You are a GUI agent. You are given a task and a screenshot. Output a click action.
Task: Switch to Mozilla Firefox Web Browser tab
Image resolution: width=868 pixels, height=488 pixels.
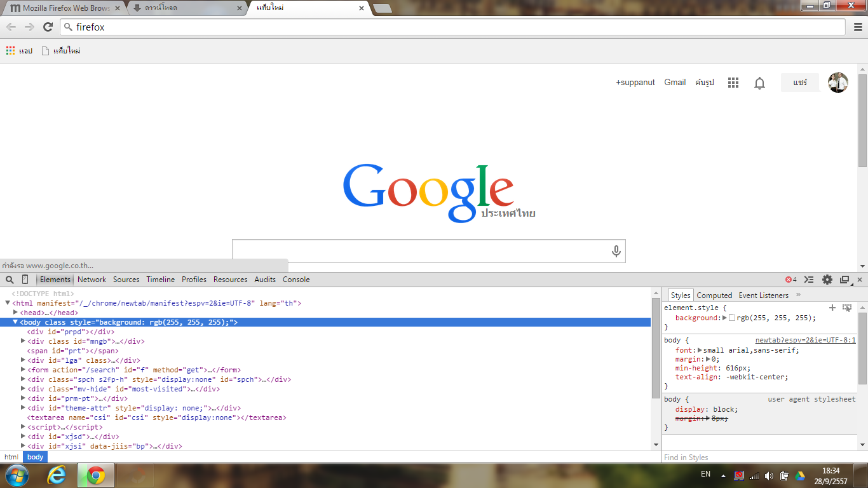(64, 8)
